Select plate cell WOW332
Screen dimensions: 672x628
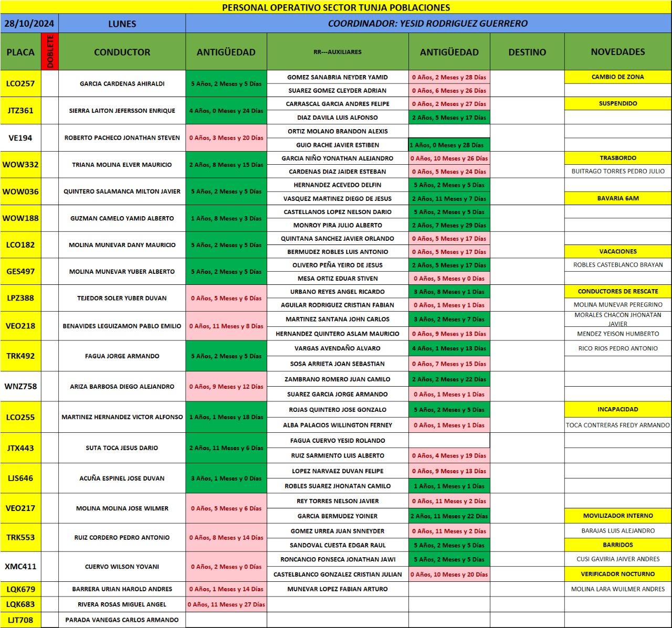[x=20, y=165]
